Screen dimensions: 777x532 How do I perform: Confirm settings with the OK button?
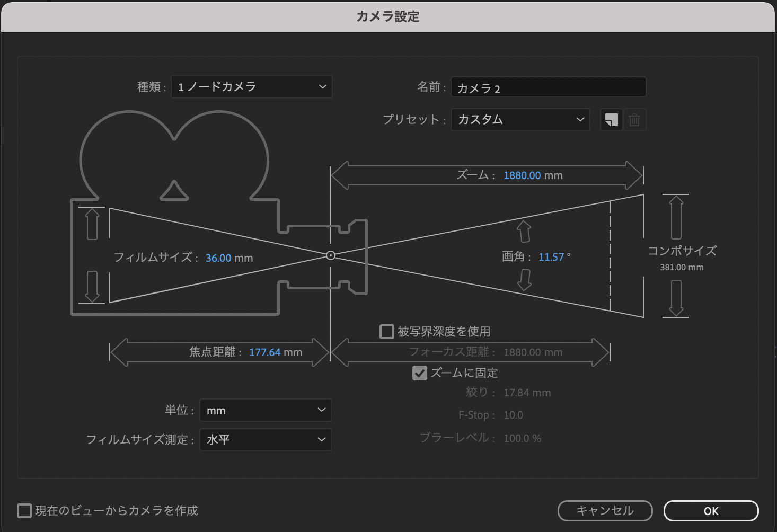[711, 511]
